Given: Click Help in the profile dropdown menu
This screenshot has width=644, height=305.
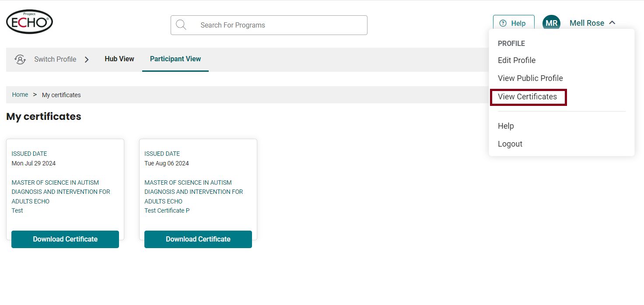Looking at the screenshot, I should [x=506, y=126].
